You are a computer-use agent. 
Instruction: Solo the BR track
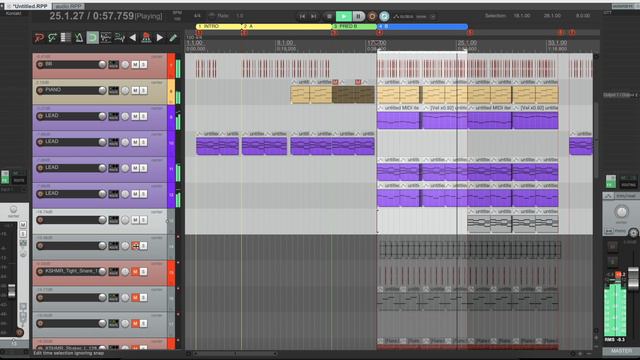(x=143, y=64)
